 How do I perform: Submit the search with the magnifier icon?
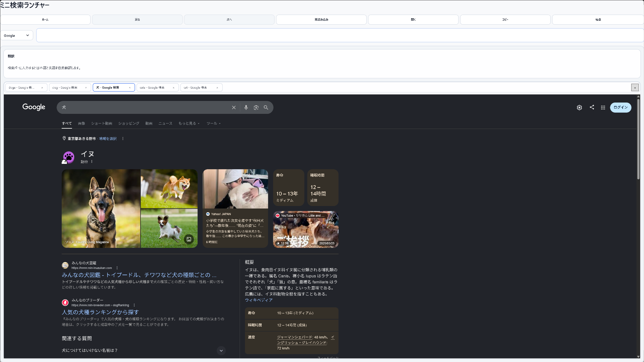[266, 108]
